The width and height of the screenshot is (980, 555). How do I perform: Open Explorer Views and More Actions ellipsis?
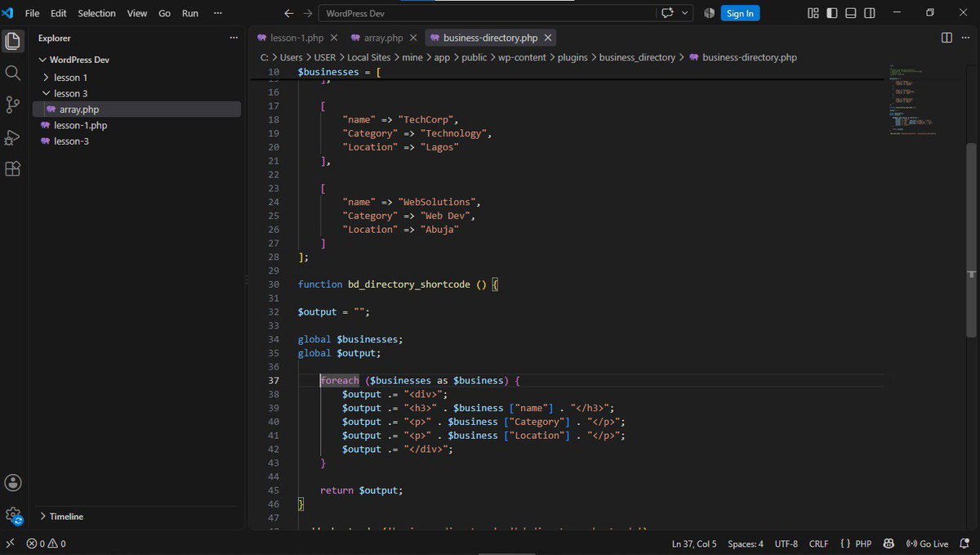233,38
